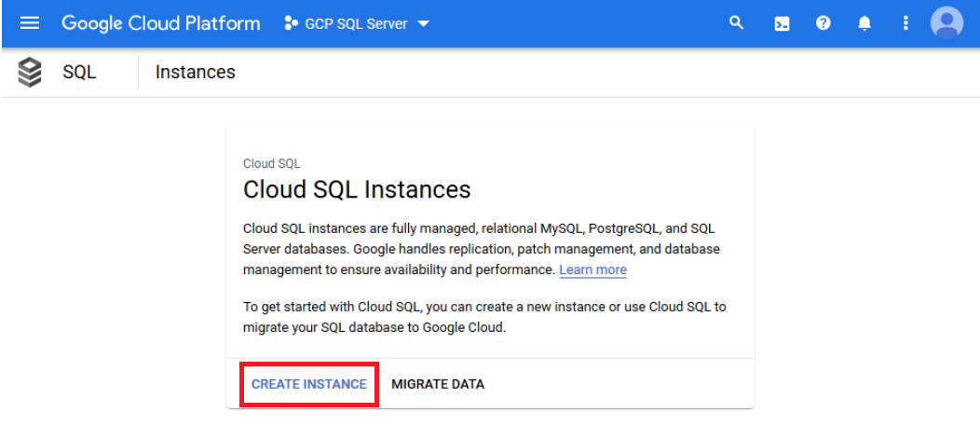Click the SQL product title
The height and width of the screenshot is (440, 980).
79,72
